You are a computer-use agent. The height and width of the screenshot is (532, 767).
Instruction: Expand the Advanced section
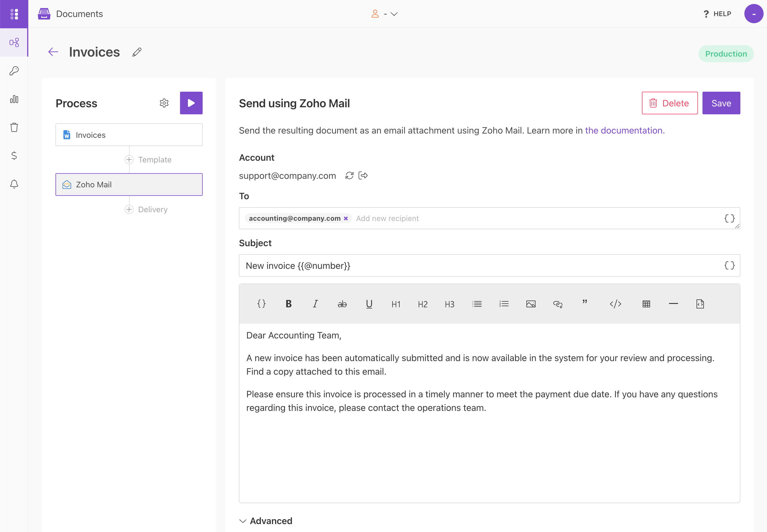pyautogui.click(x=266, y=521)
